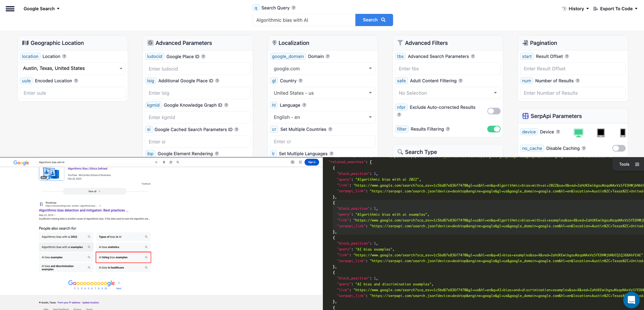This screenshot has width=644, height=310.
Task: Click the Sign in button
Action: (312, 162)
